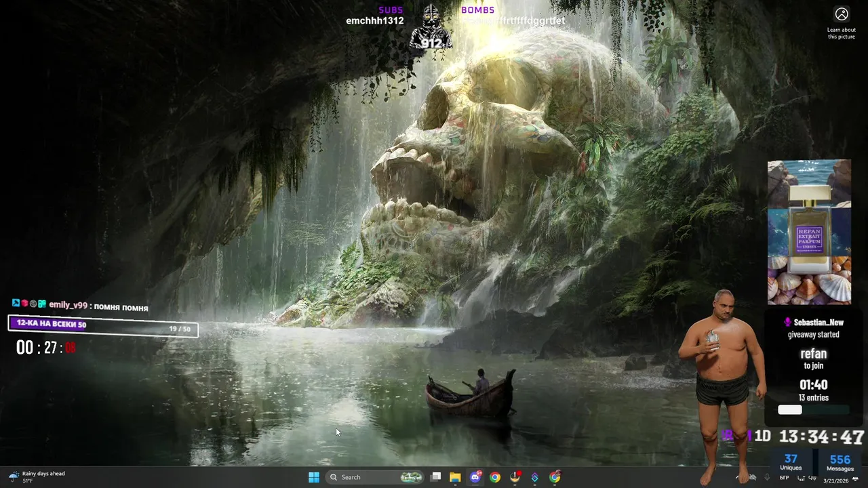868x488 pixels.
Task: Open the search highlight picture in Search box
Action: 411,477
